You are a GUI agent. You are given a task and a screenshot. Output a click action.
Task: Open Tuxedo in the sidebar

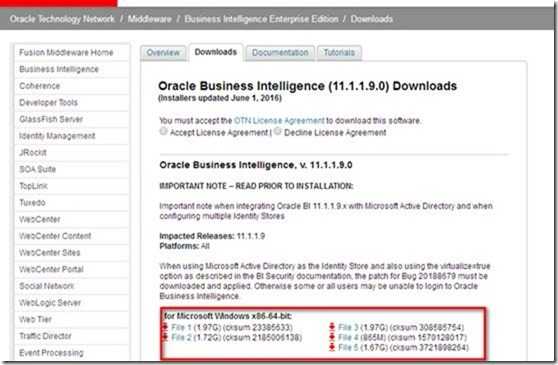point(32,203)
